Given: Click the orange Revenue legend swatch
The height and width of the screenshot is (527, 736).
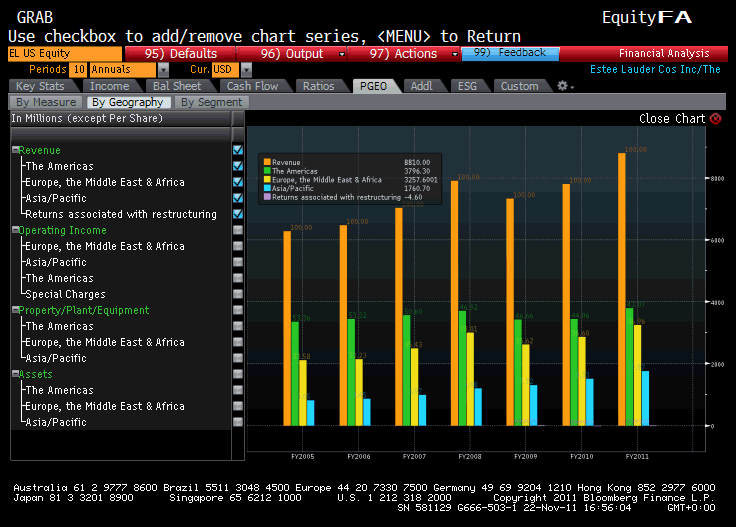Looking at the screenshot, I should pyautogui.click(x=267, y=161).
